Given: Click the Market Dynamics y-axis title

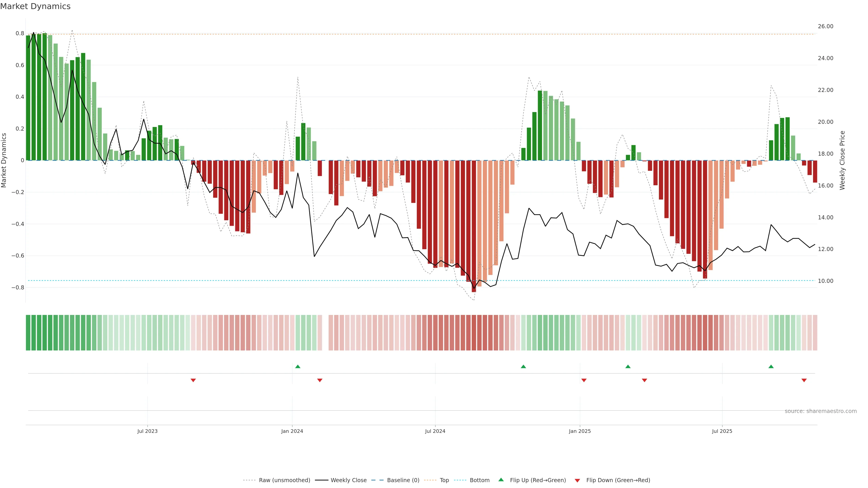Looking at the screenshot, I should coord(4,160).
